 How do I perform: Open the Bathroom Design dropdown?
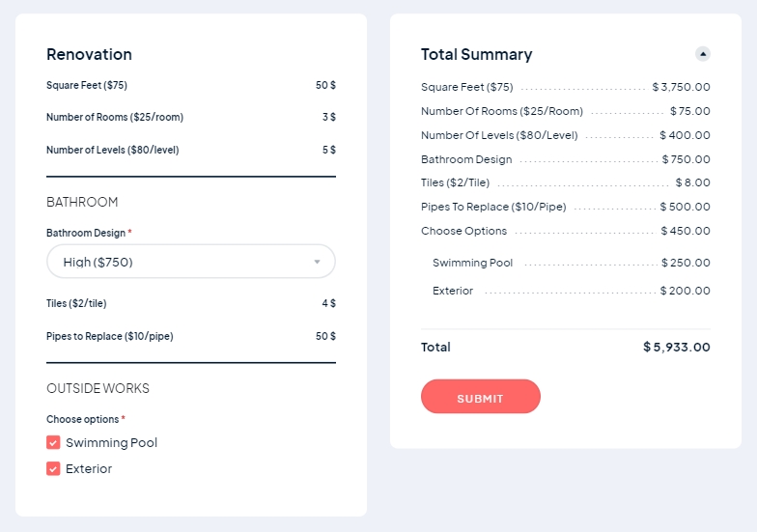pos(191,262)
